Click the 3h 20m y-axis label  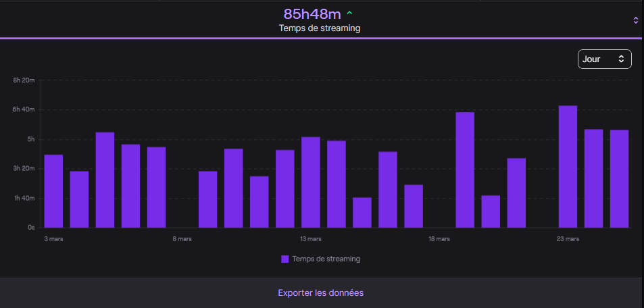24,169
